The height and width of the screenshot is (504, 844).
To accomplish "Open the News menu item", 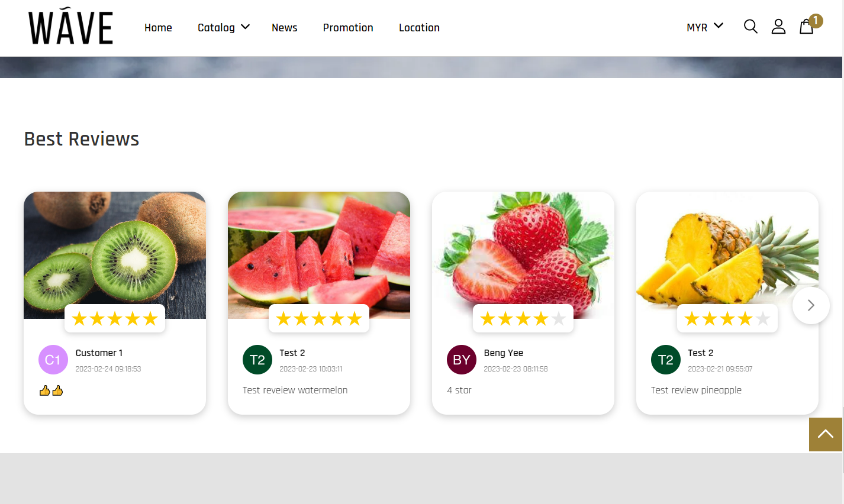I will coord(285,27).
